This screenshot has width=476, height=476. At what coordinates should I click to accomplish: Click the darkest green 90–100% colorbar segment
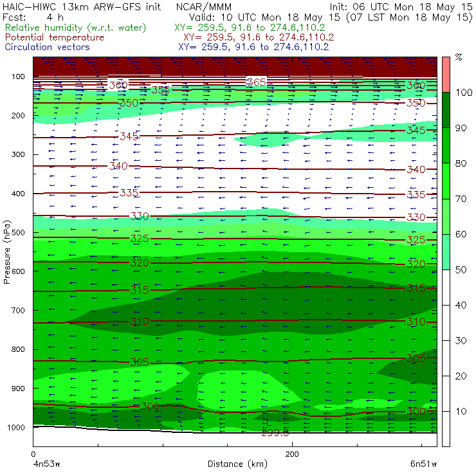point(446,110)
